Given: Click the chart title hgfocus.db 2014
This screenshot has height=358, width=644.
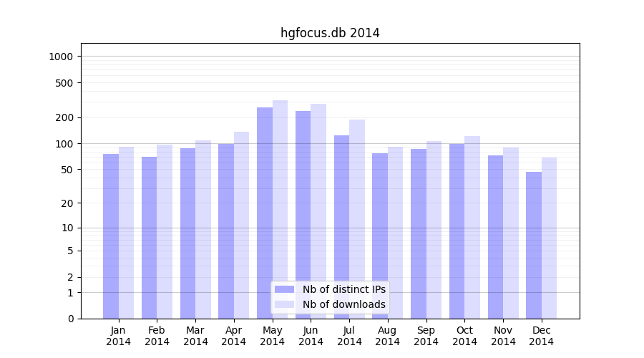Looking at the screenshot, I should click(x=330, y=33).
